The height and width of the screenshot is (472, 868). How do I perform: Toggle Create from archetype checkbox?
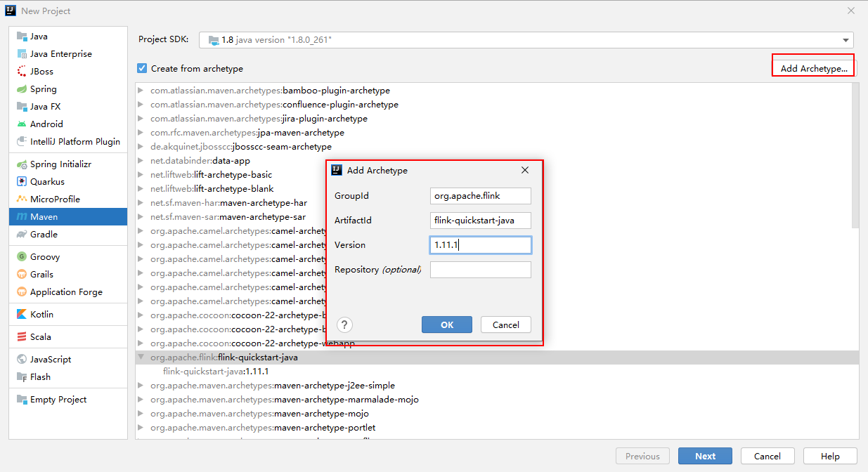143,68
